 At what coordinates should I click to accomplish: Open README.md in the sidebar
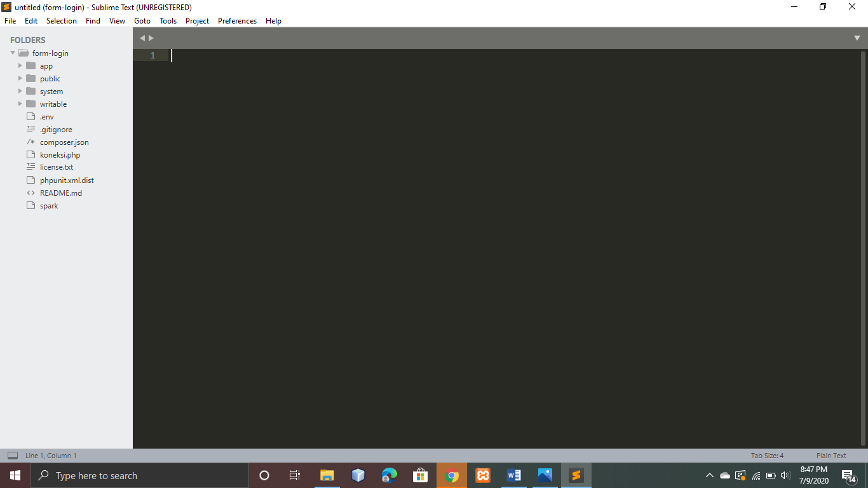(x=61, y=193)
